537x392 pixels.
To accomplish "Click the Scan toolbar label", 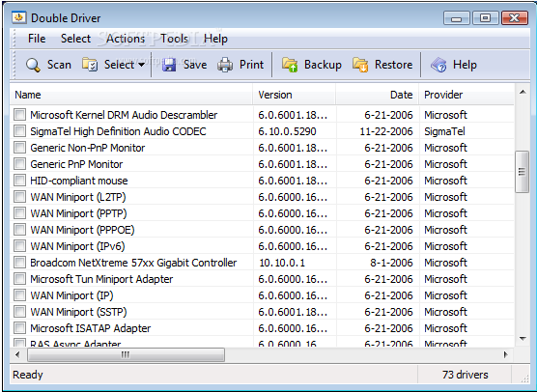I will pyautogui.click(x=59, y=65).
